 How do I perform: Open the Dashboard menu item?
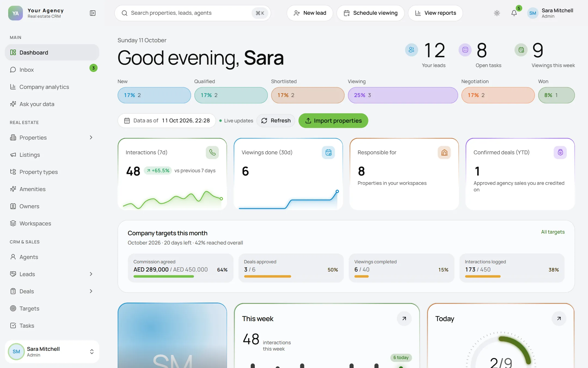(x=52, y=52)
